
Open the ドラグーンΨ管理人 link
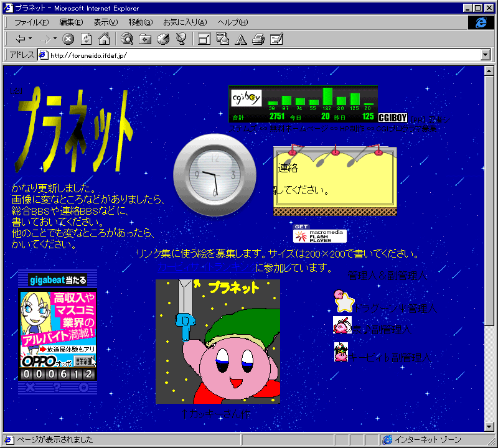(395, 308)
